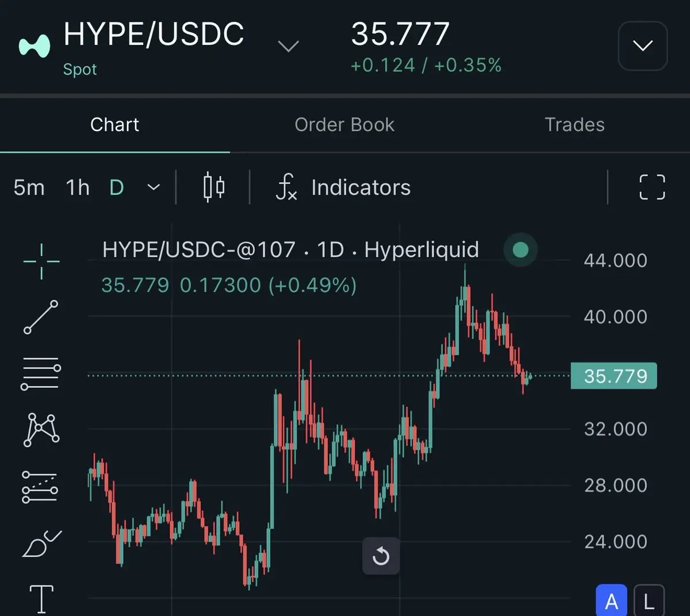This screenshot has height=616, width=690.
Task: Select the trend line drawing tool
Action: click(41, 317)
